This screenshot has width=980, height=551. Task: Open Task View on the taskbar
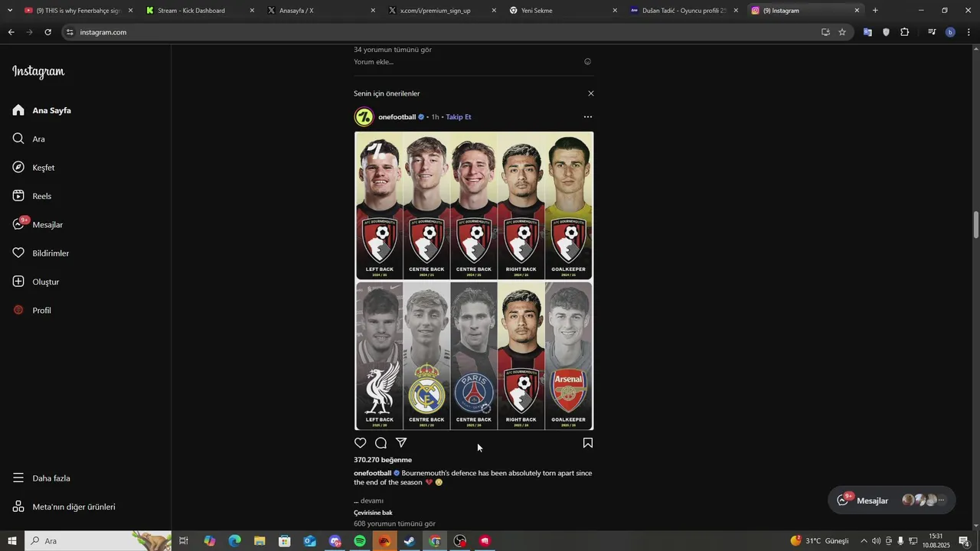[x=184, y=541]
